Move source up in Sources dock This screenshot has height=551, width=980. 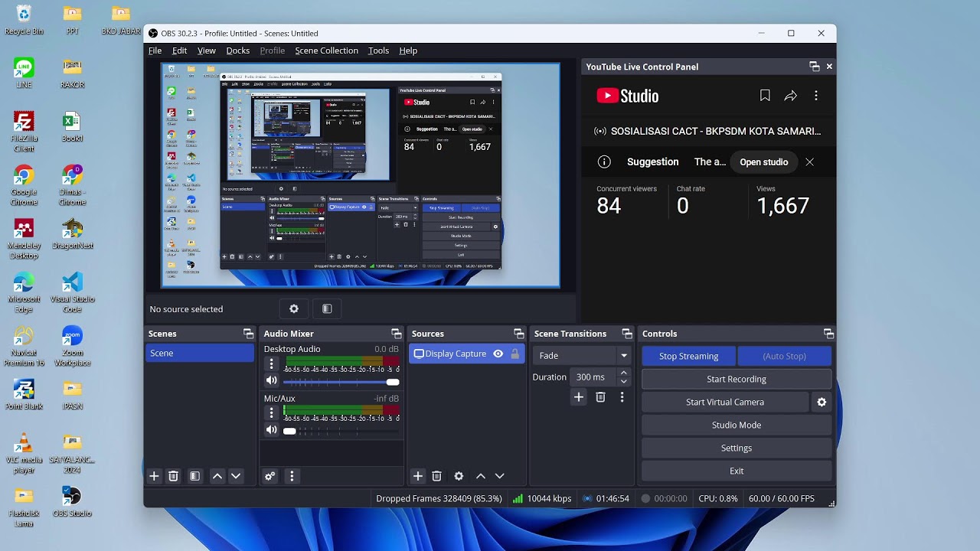pyautogui.click(x=481, y=476)
